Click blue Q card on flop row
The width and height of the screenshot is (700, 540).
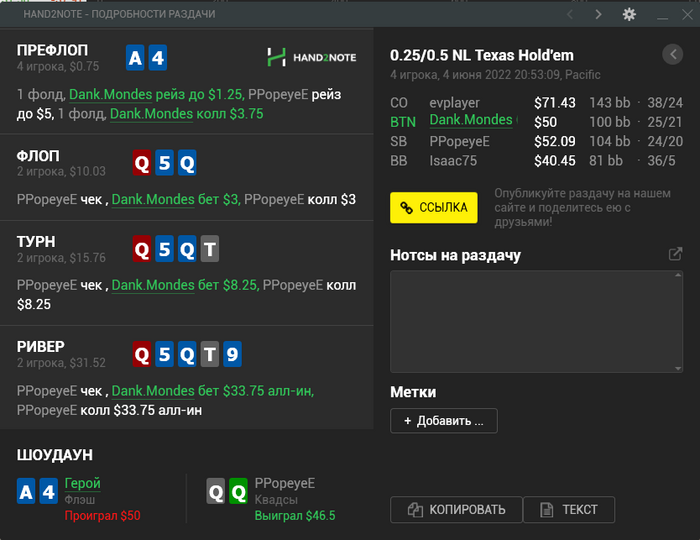coord(187,163)
